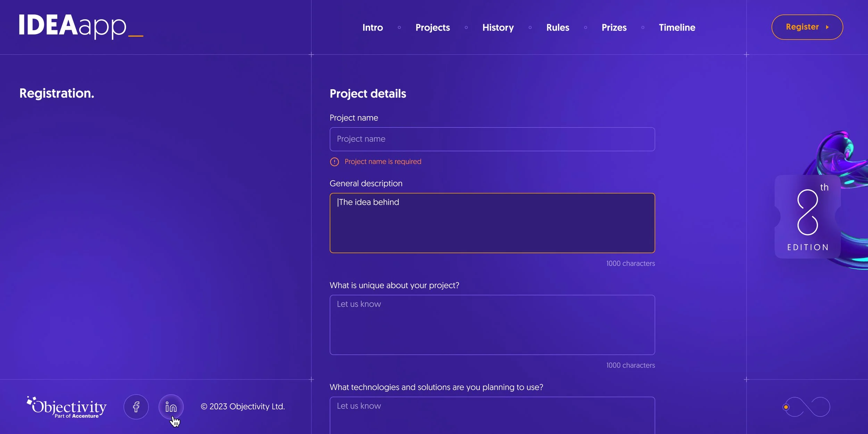Click the error warning icon under Project name
868x434 pixels.
334,162
